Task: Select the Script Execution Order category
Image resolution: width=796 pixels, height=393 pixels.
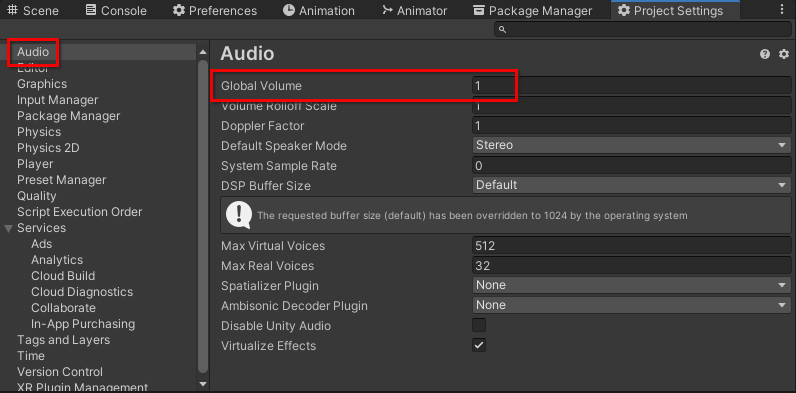Action: point(80,212)
